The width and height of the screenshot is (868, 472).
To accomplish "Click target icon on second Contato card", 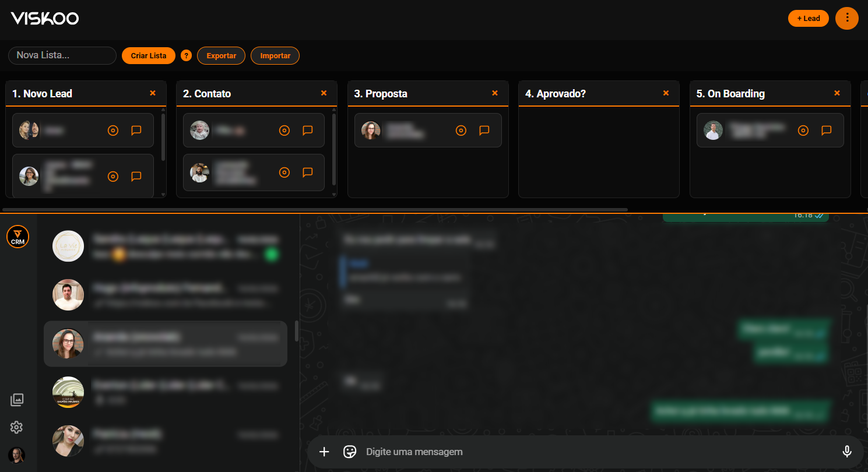I will (284, 172).
